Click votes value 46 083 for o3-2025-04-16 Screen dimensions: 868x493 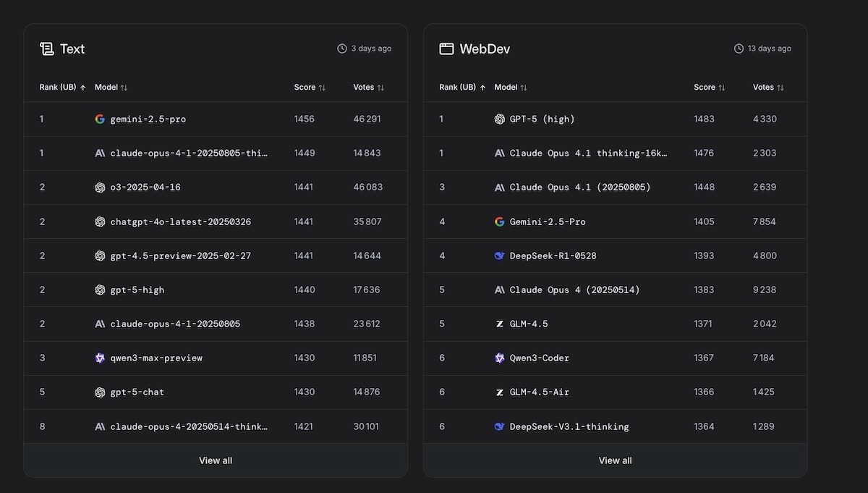click(367, 187)
